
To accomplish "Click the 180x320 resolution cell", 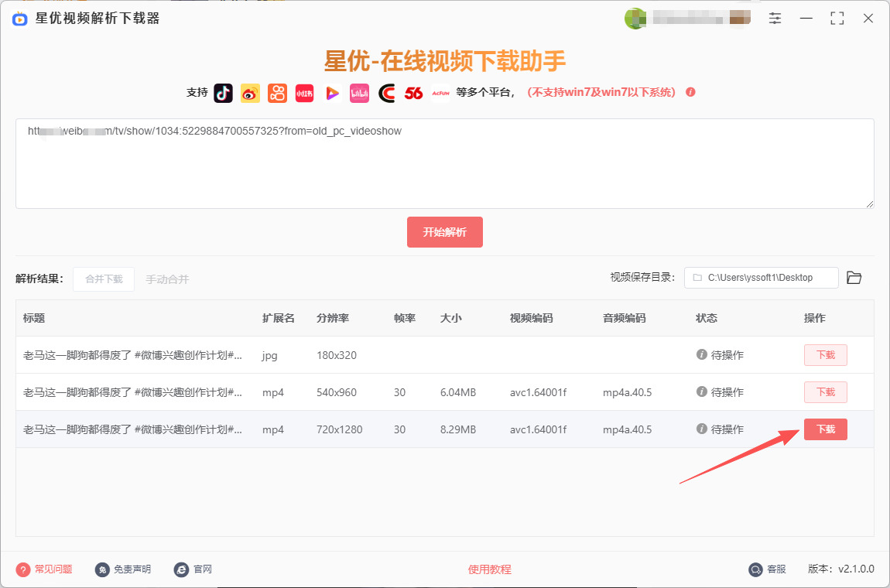I will pyautogui.click(x=337, y=355).
